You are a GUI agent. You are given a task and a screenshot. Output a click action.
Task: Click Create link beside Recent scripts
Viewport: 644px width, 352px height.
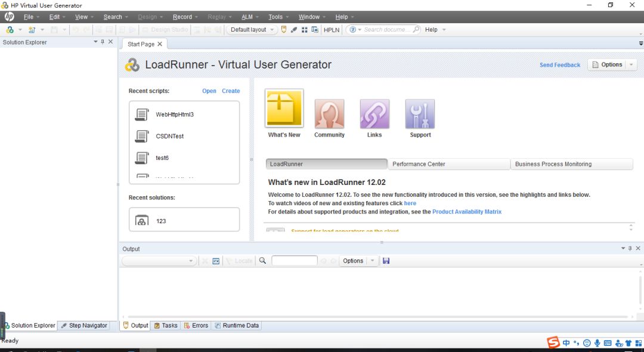(231, 91)
